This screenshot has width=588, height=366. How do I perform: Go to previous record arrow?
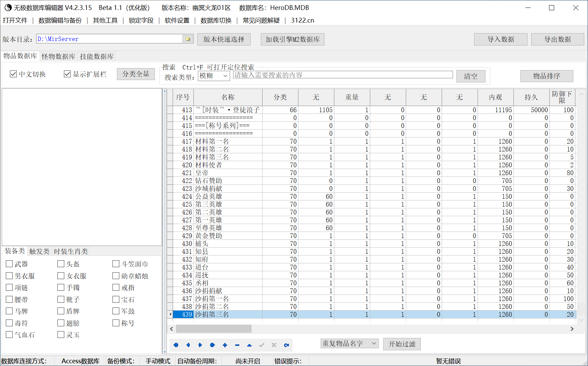(188, 345)
